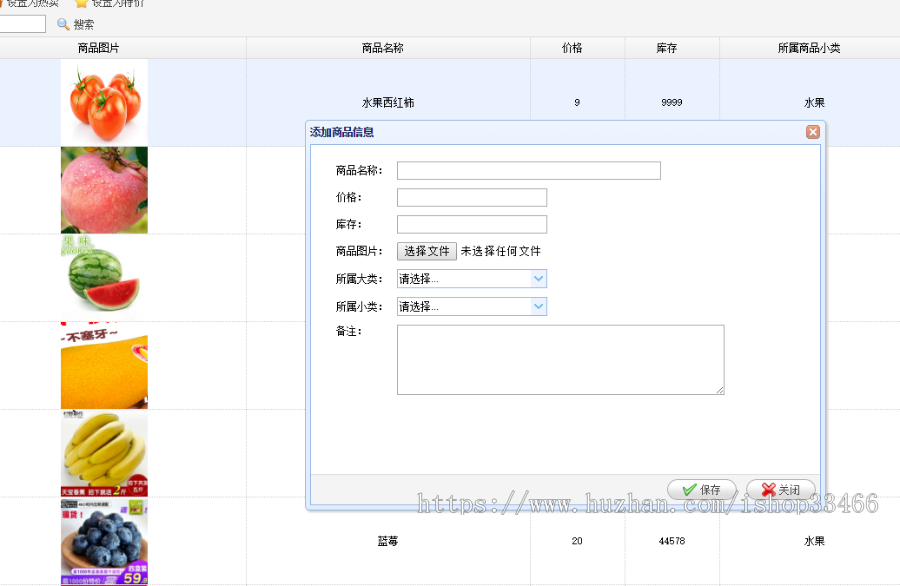Screen dimensions: 900x586
Task: Click the tomato product thumbnail
Action: pos(104,101)
